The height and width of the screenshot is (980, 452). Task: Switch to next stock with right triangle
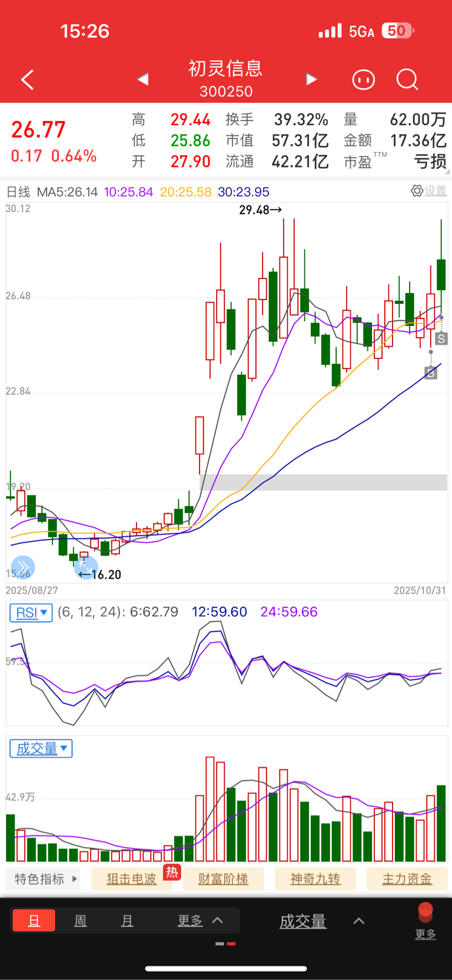coord(312,79)
